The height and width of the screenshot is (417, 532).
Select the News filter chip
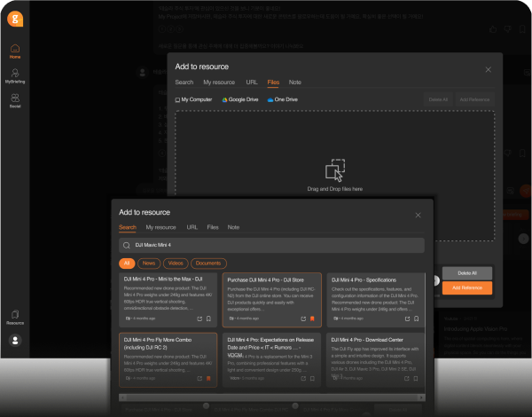coord(149,264)
